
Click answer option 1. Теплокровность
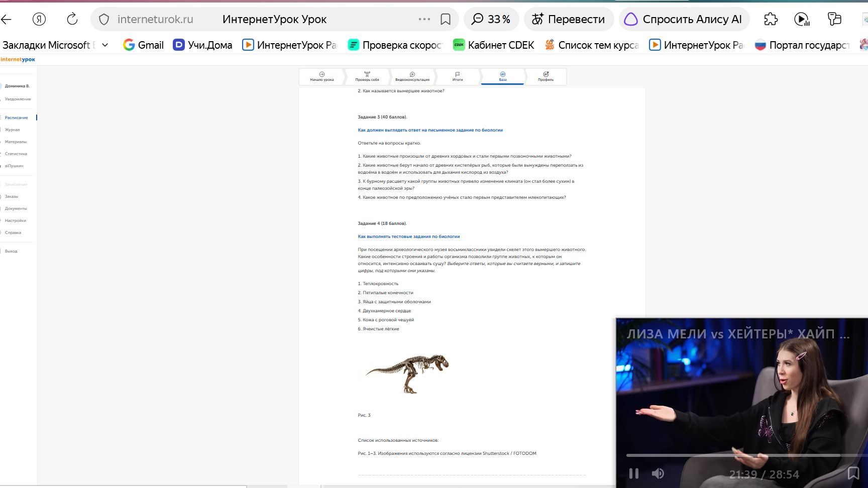click(378, 284)
